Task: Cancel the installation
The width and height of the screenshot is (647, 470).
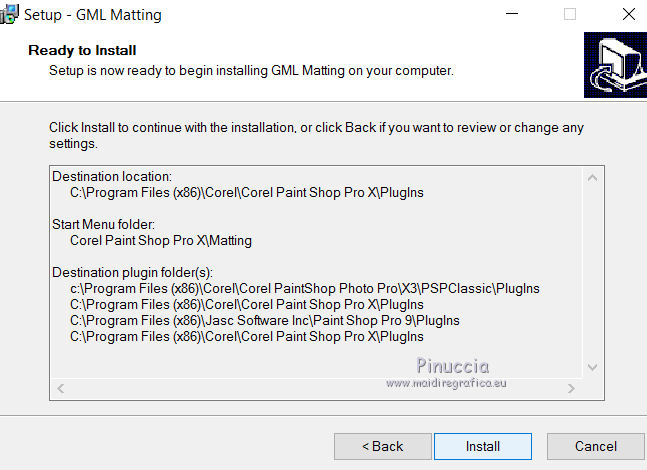Action: pos(596,446)
